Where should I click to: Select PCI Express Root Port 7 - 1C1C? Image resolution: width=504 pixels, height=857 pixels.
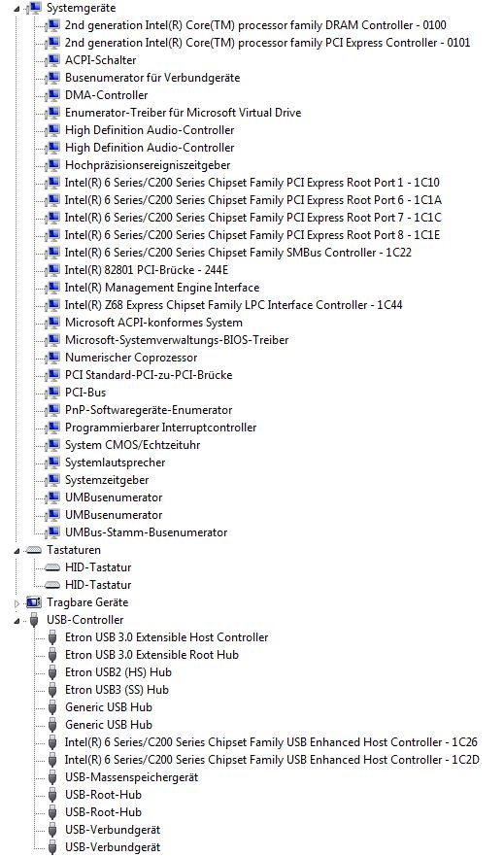(252, 218)
